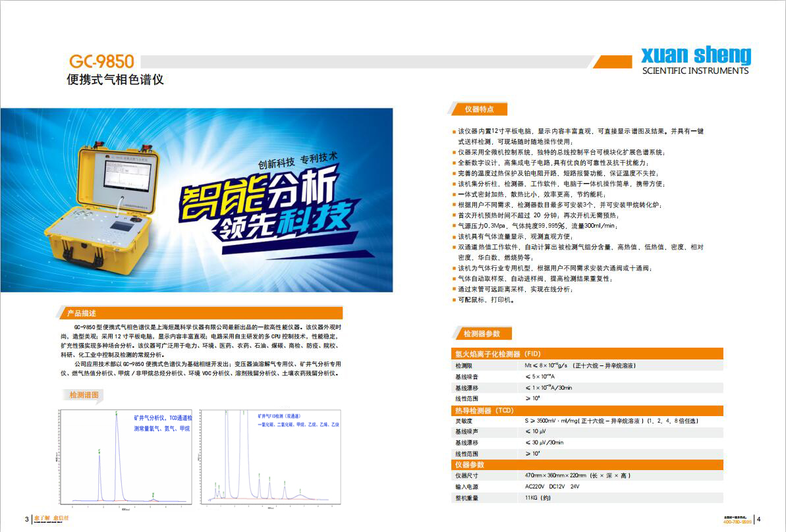The height and width of the screenshot is (532, 786).
Task: Click the 'AC220V DC12V 24V' power value
Action: (x=552, y=487)
